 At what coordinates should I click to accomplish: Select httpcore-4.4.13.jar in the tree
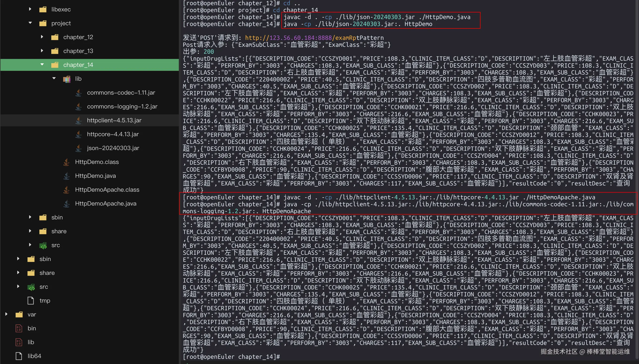point(113,134)
